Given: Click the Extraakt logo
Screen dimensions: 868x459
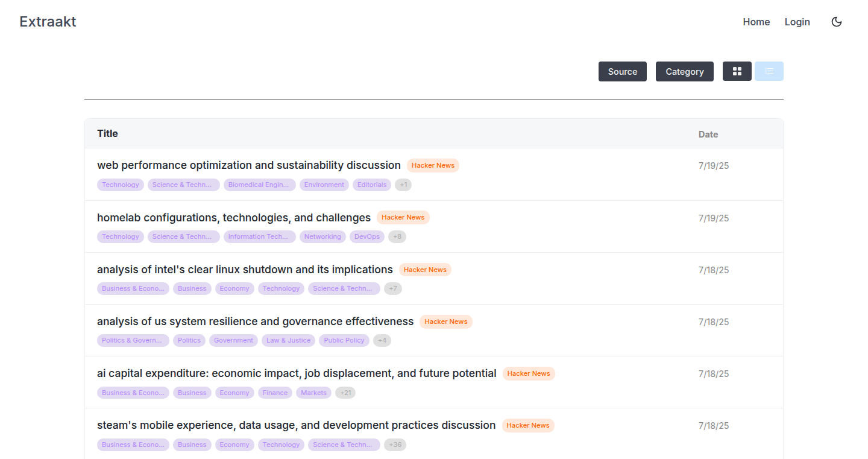Looking at the screenshot, I should (48, 22).
